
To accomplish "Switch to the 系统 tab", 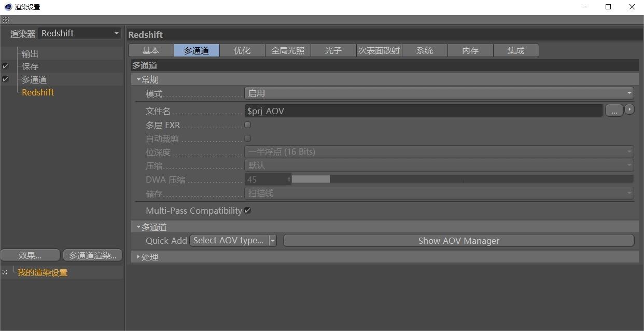I will click(425, 50).
